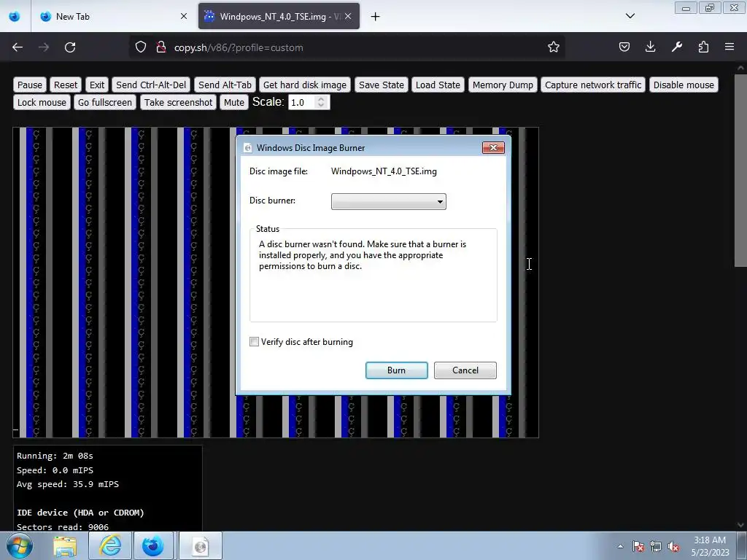This screenshot has height=560, width=747.
Task: Pause the emulator
Action: pos(29,85)
